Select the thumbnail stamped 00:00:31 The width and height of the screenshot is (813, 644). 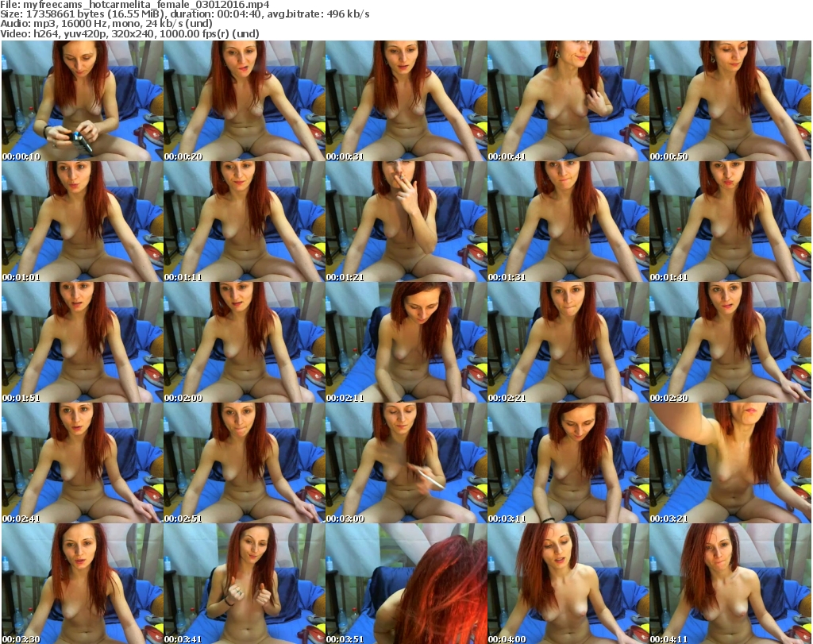click(406, 101)
